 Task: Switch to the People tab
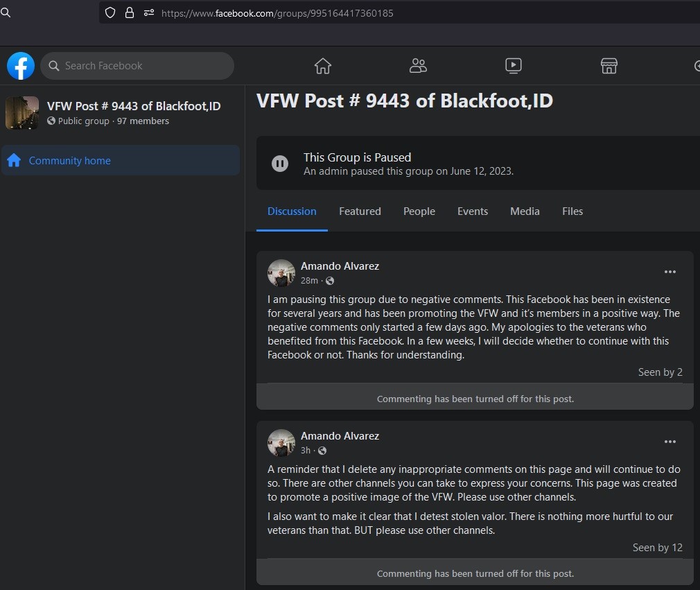pos(419,211)
